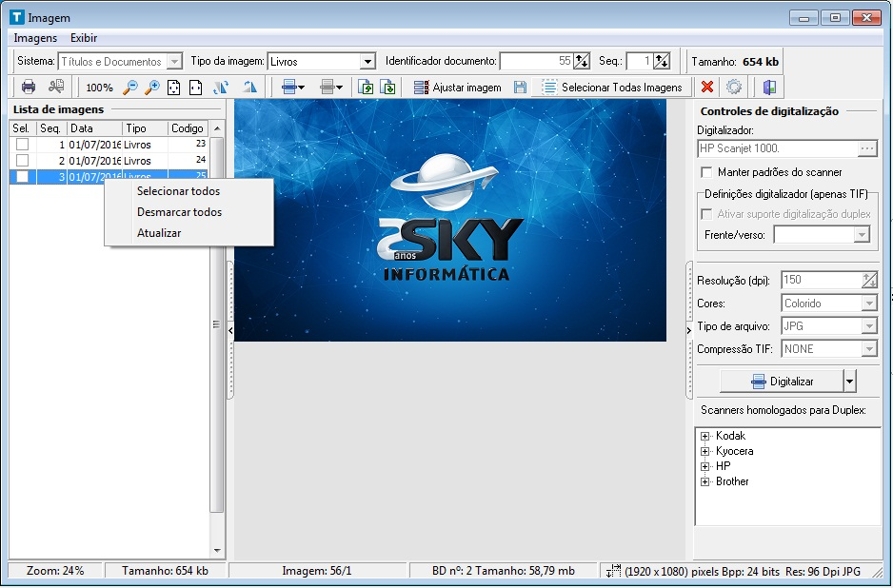Click the zoom in magnifier icon

(152, 88)
